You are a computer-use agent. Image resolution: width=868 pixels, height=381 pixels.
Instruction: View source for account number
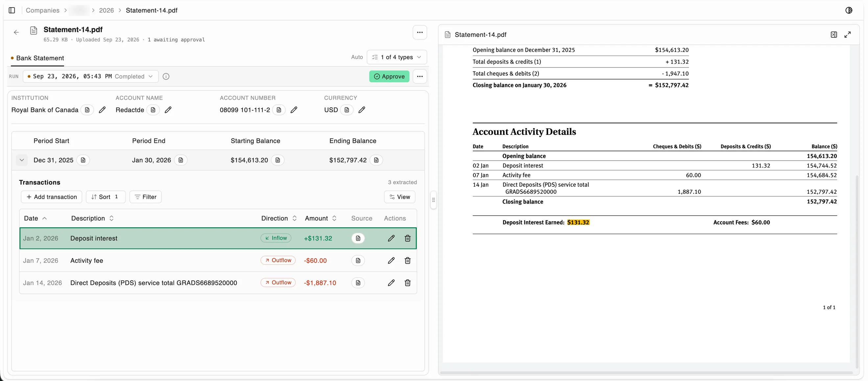click(x=279, y=110)
